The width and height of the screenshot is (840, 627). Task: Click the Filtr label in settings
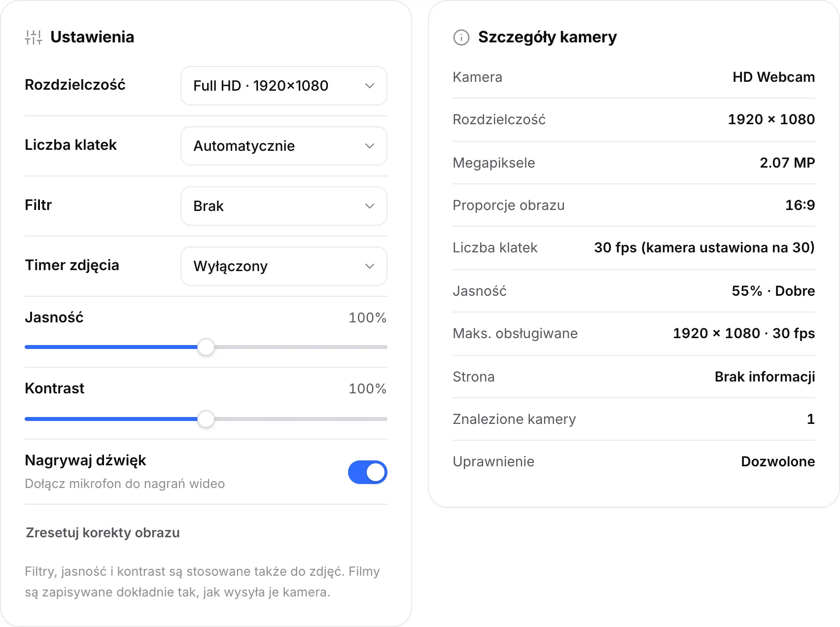(x=38, y=205)
